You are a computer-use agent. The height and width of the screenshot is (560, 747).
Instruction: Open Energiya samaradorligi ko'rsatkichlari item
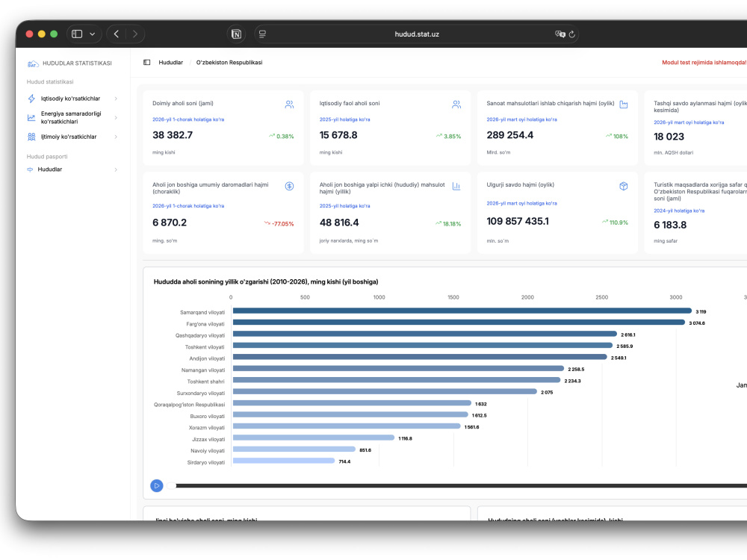[x=71, y=118]
